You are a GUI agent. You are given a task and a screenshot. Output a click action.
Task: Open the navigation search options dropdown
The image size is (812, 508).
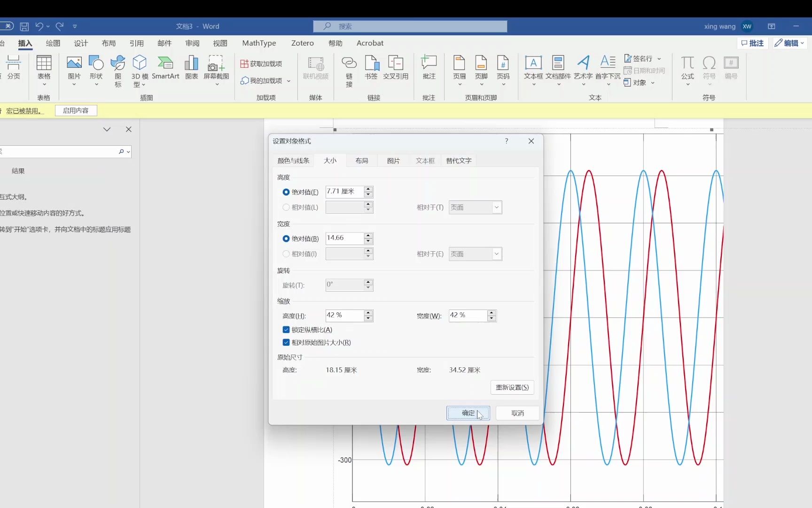click(128, 152)
